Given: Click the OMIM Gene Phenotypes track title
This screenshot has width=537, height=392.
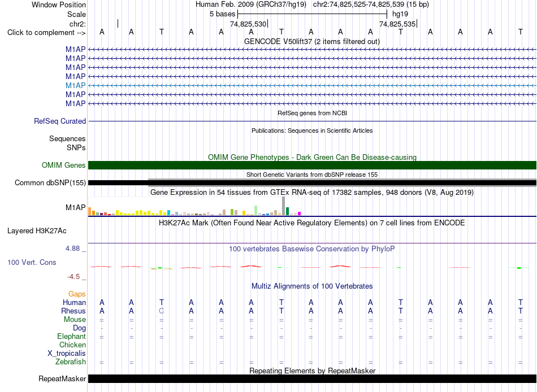Looking at the screenshot, I should pos(313,157).
